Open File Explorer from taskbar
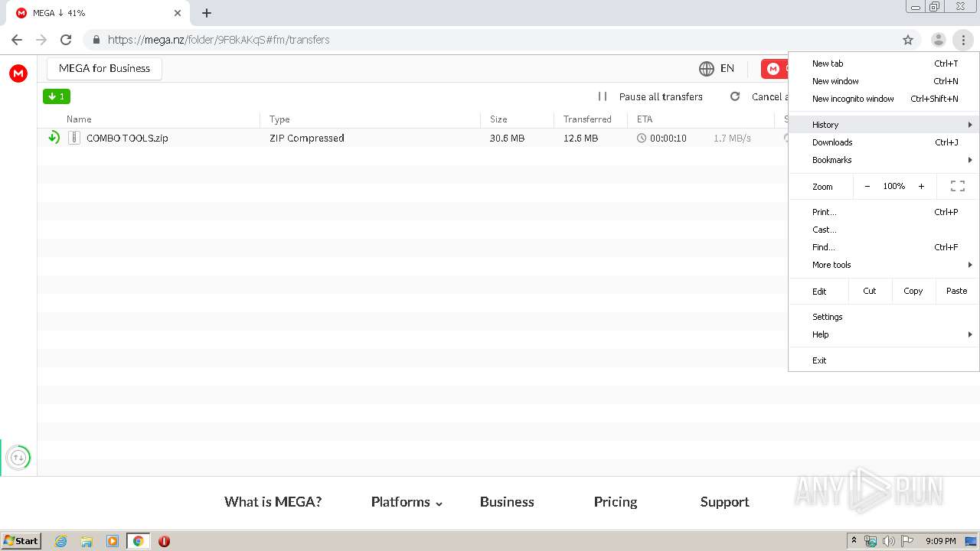Viewport: 980px width, 551px height. pos(87,541)
